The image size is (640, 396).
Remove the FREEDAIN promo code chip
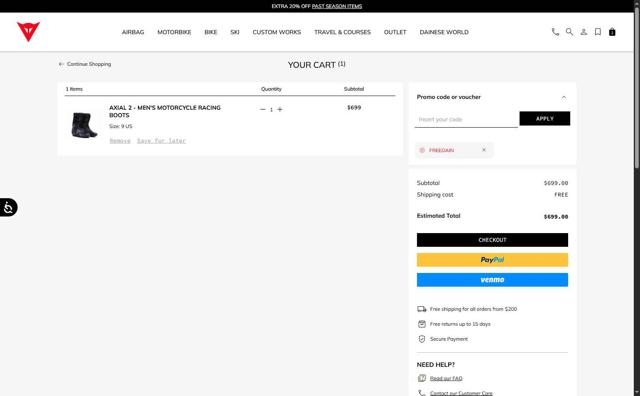tap(484, 150)
